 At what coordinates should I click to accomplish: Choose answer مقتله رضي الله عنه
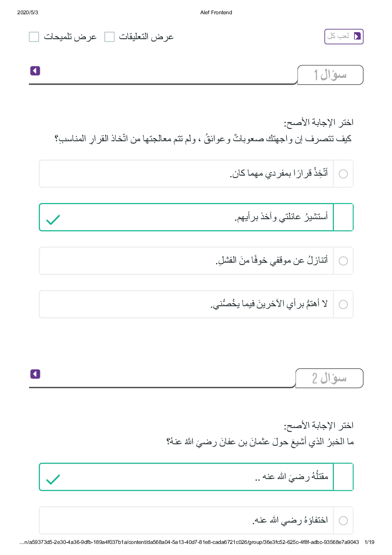coord(292,477)
